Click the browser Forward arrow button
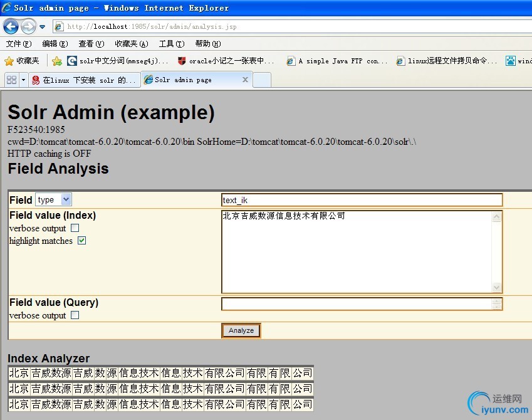Viewport: 532px width, 420px height. coord(28,26)
